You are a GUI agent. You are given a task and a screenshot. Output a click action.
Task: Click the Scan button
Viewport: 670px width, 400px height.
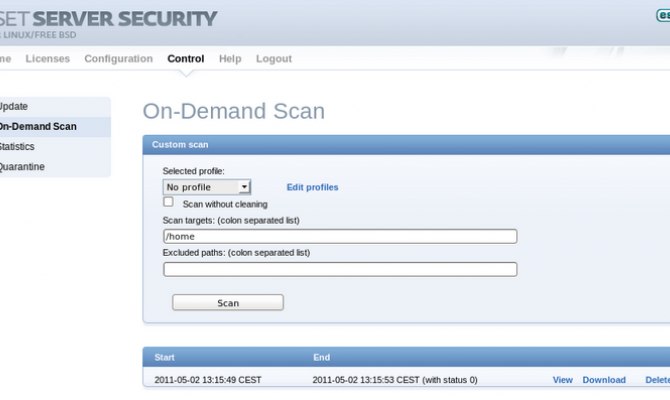[228, 303]
